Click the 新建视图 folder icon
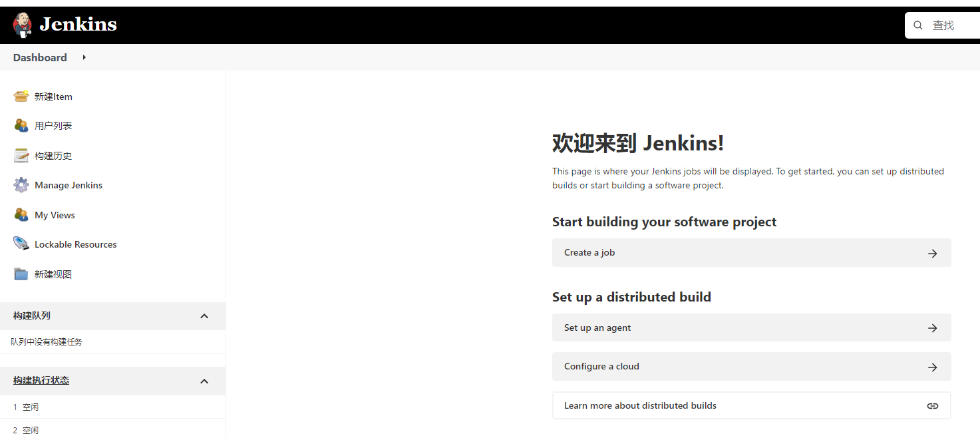The image size is (980, 438). tap(21, 274)
